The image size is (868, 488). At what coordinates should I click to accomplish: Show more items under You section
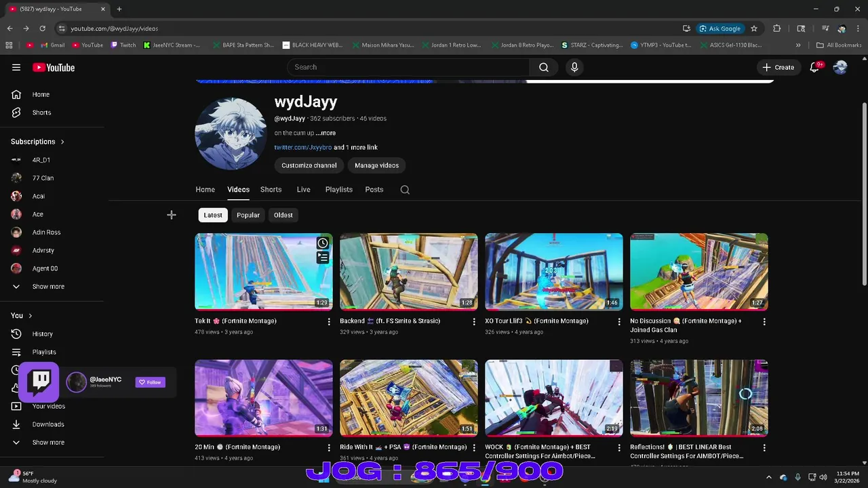pyautogui.click(x=48, y=443)
